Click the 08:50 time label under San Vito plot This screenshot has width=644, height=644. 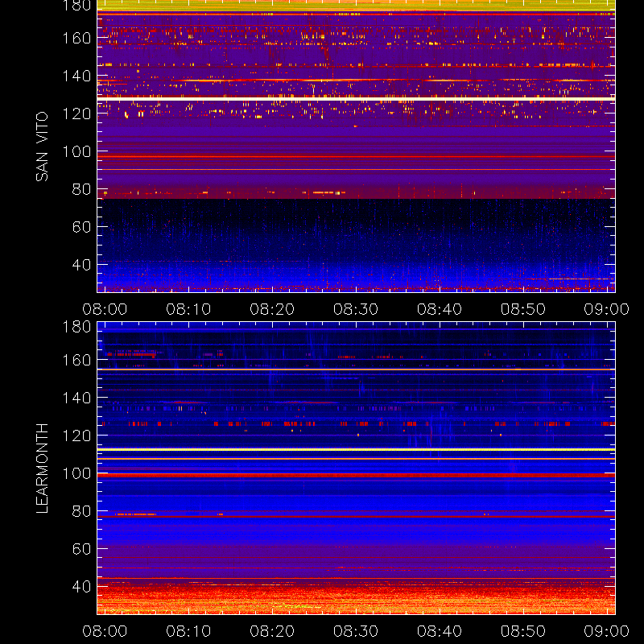pyautogui.click(x=522, y=309)
